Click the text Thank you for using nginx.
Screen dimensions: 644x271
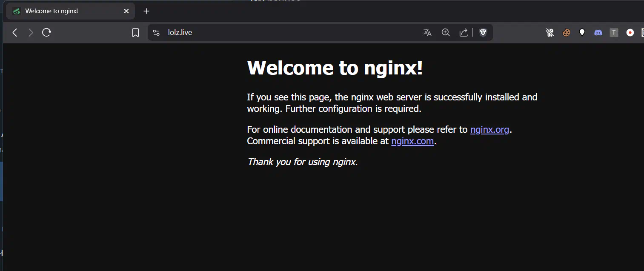[303, 162]
